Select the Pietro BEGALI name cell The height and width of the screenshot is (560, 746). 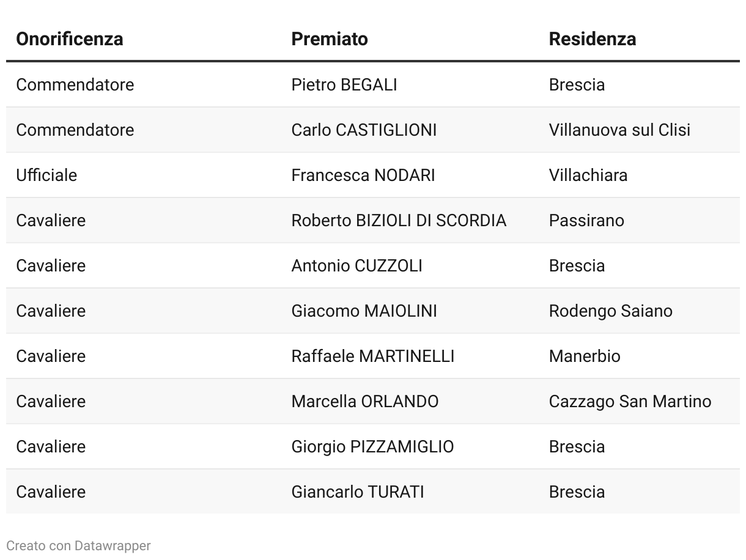pyautogui.click(x=344, y=84)
